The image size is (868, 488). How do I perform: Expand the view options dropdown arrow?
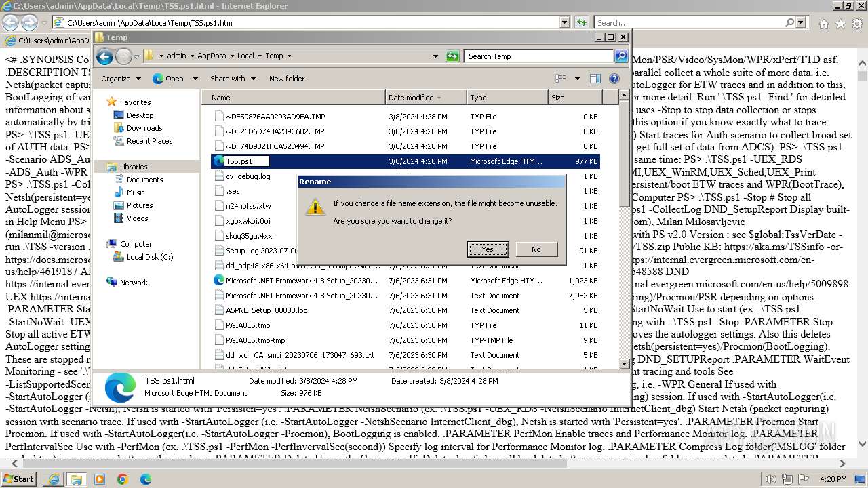[x=577, y=79]
